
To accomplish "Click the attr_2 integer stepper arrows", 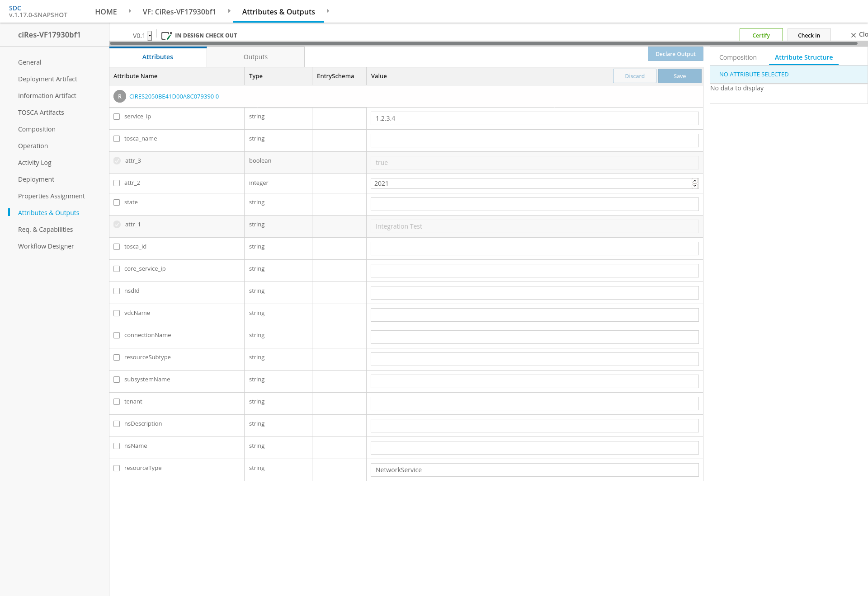I will click(x=695, y=183).
